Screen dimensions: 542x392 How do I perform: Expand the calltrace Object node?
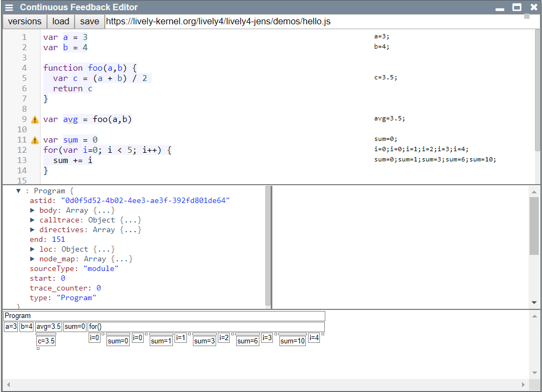pyautogui.click(x=33, y=220)
